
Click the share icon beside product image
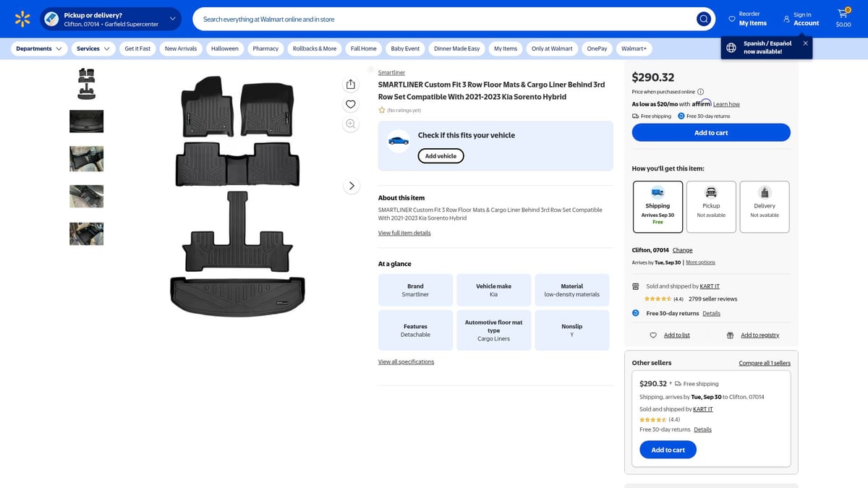[351, 85]
